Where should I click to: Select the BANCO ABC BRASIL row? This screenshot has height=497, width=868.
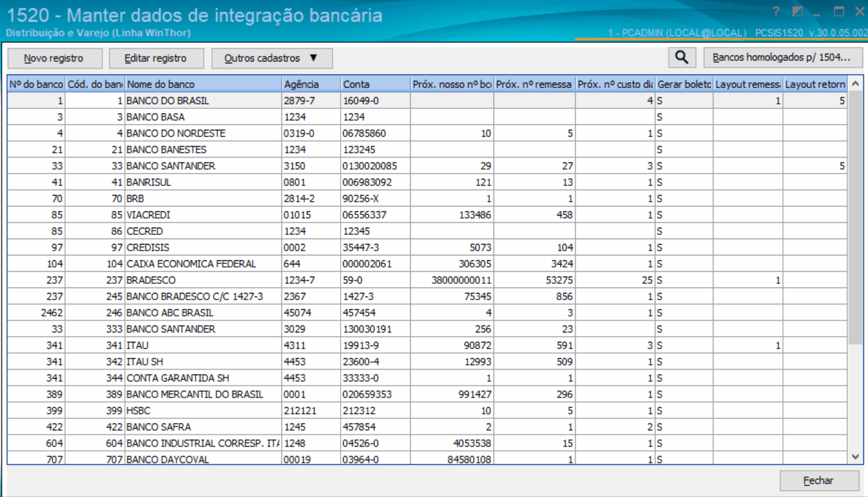tap(428, 313)
